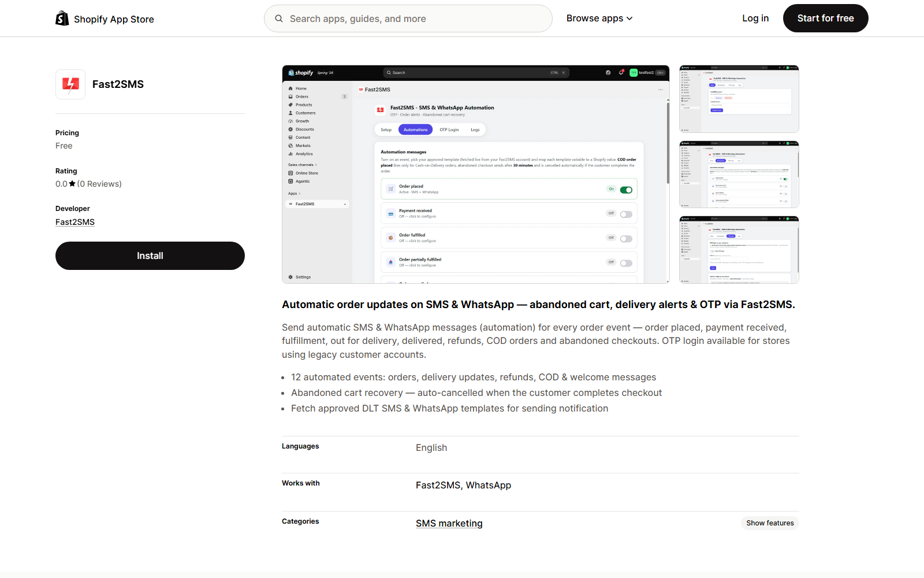Toggle the Order fulfilled switch in the preview
This screenshot has height=578, width=924.
coord(626,239)
